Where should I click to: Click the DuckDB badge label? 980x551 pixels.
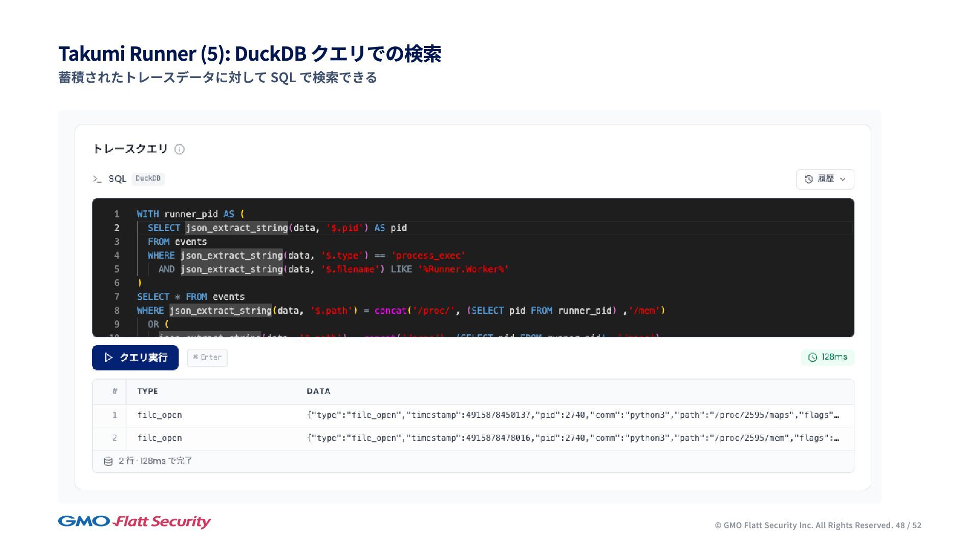coord(148,179)
